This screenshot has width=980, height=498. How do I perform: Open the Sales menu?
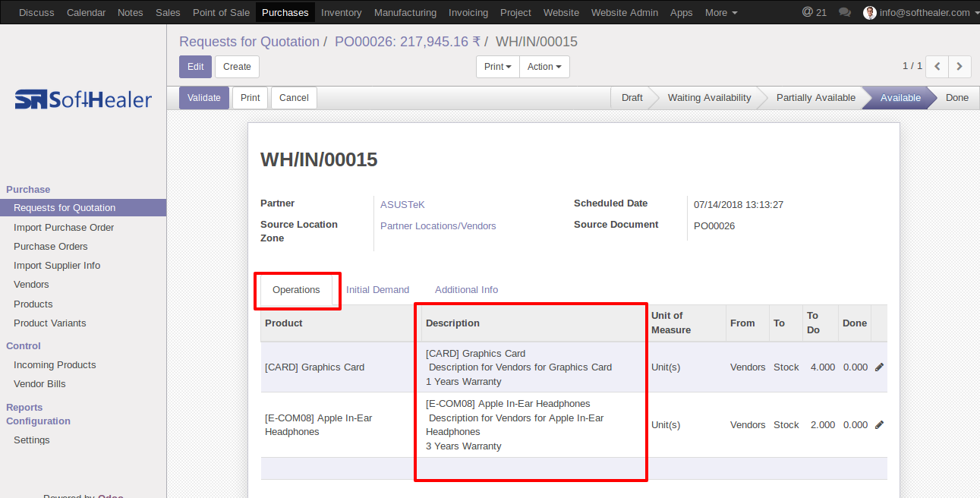click(168, 12)
